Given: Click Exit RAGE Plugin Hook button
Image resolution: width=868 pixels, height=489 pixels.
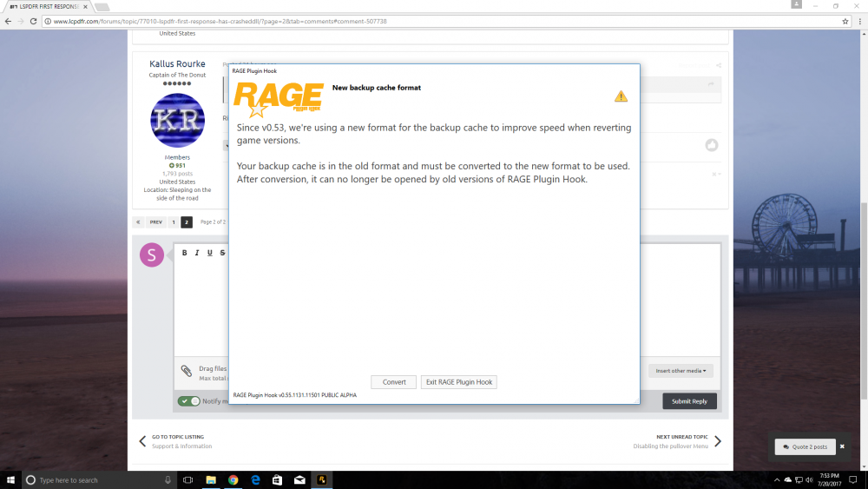Looking at the screenshot, I should [459, 382].
